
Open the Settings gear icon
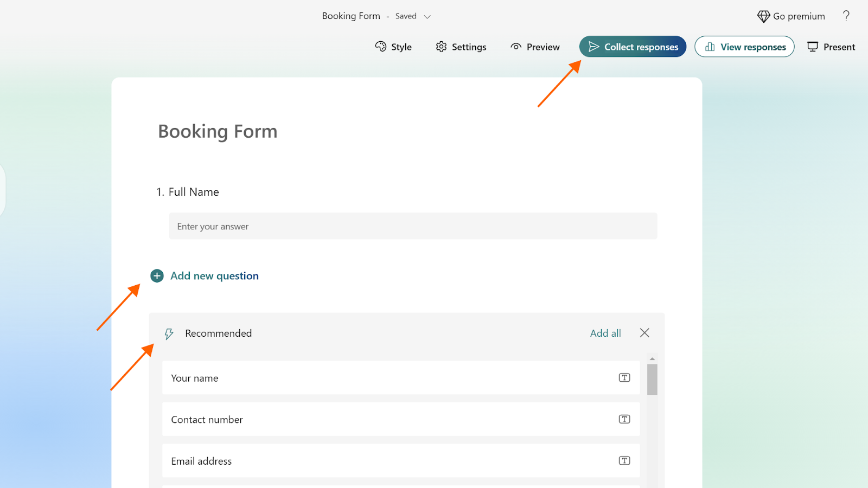click(x=442, y=47)
